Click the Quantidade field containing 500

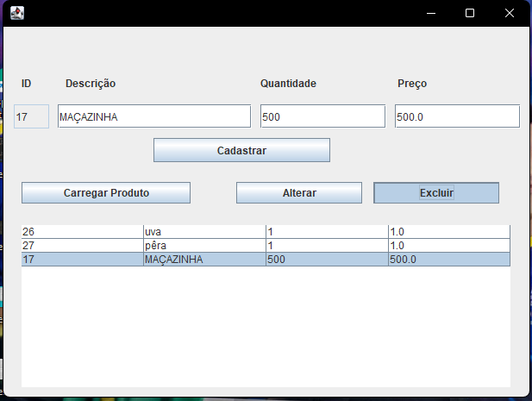pyautogui.click(x=322, y=116)
